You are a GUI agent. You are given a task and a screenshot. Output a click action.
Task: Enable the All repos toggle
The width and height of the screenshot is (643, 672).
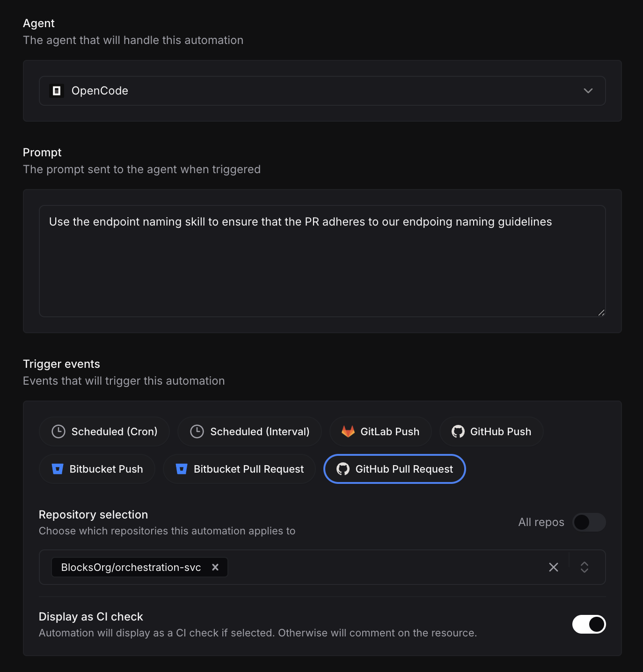(x=589, y=522)
